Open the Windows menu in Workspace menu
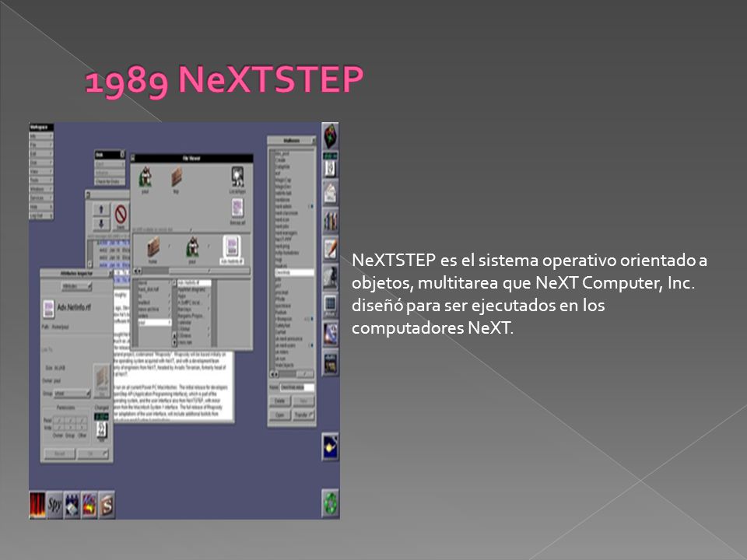The image size is (747, 560). 41,189
